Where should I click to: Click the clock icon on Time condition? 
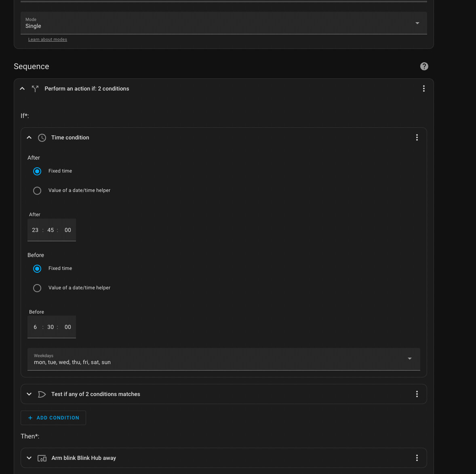pyautogui.click(x=42, y=137)
